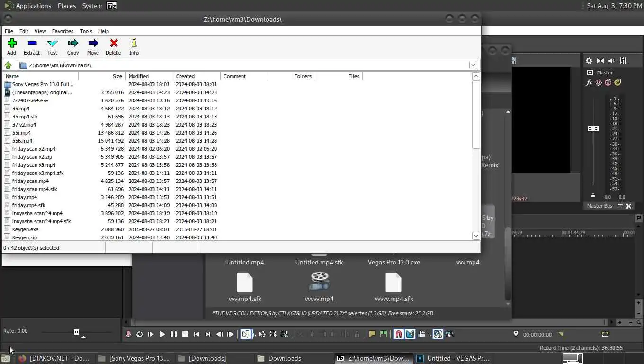Viewport: 644px width, 364px height.
Task: Sort file list by Size column
Action: point(102,76)
